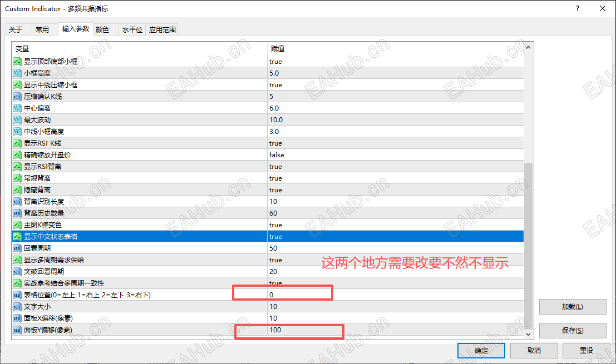Click the bool icon beside 显示RSI K线
The height and width of the screenshot is (364, 616).
17,143
